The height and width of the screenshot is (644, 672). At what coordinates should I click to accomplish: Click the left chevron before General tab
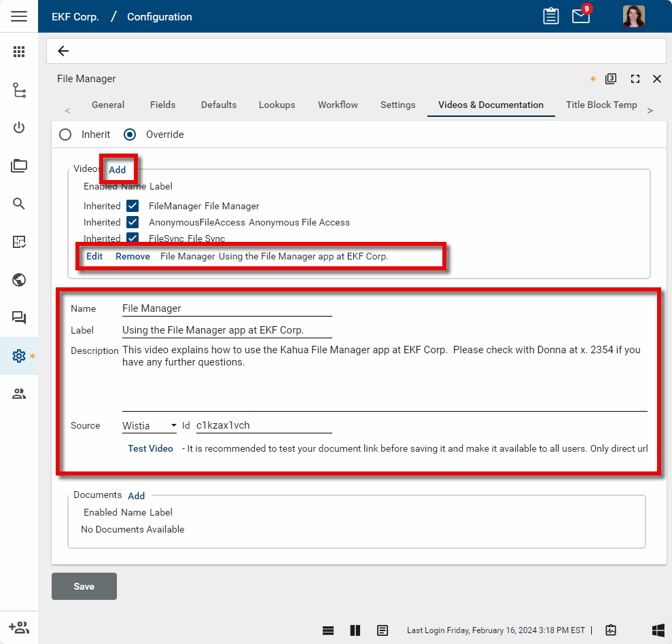coord(67,109)
